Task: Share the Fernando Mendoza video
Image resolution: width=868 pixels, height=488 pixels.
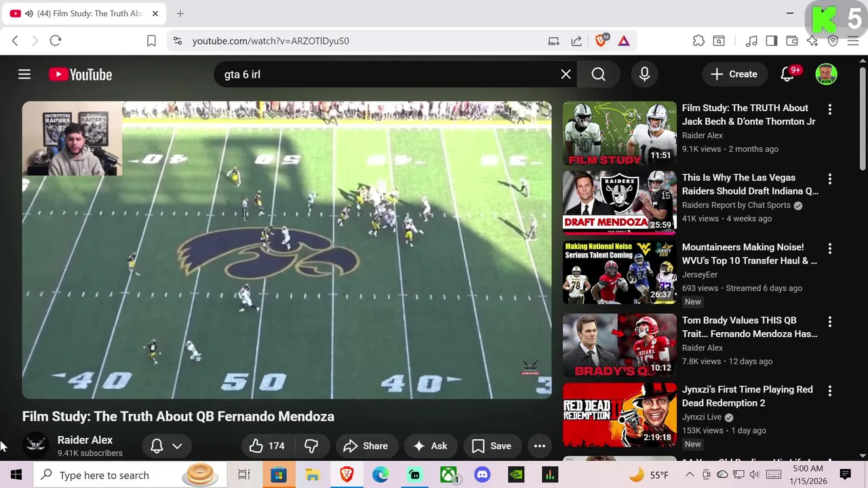Action: (x=366, y=446)
